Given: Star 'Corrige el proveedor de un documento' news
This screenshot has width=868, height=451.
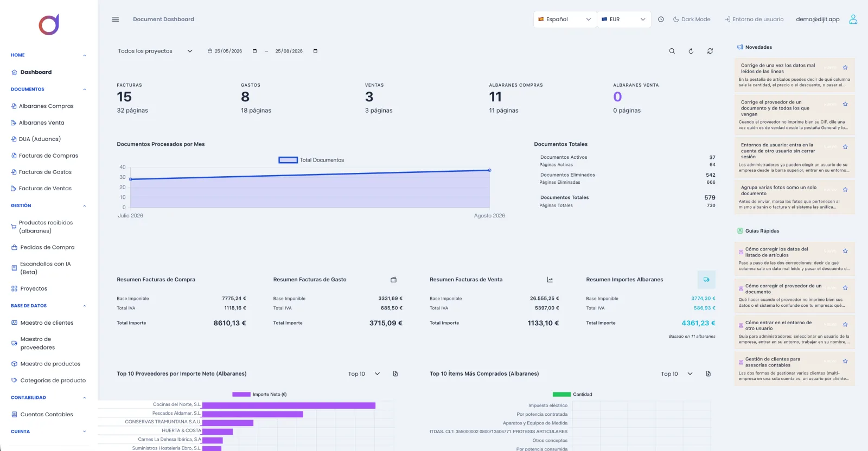Looking at the screenshot, I should [x=845, y=104].
